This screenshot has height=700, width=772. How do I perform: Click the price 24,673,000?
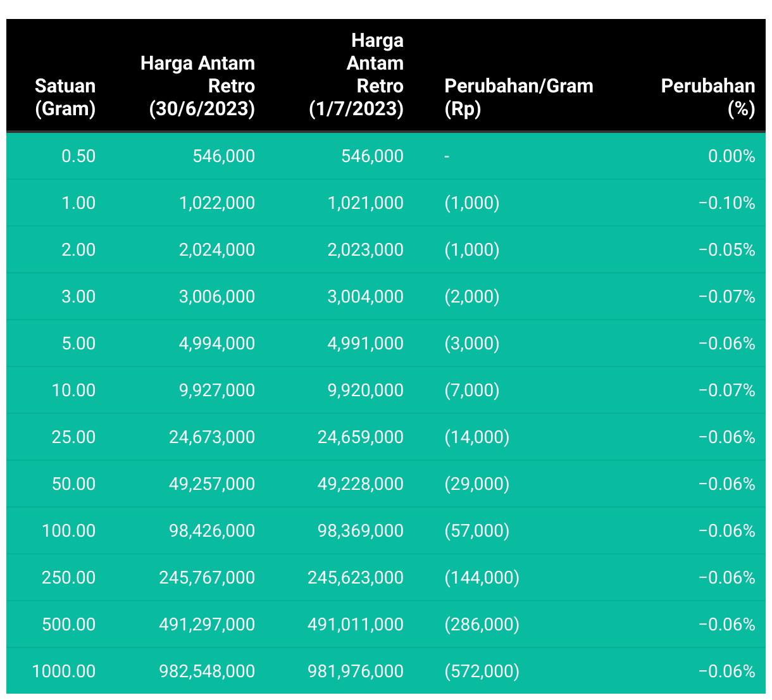(x=212, y=437)
